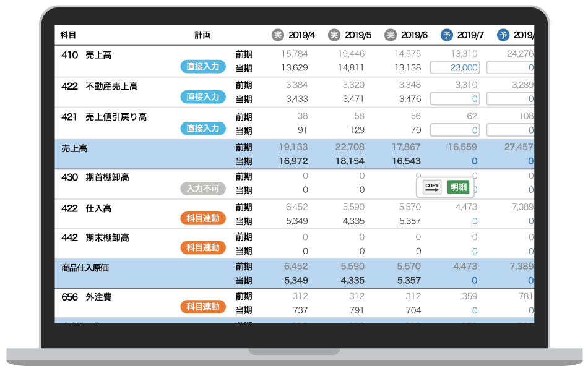Select the 実 badge next to 2019/5
Viewport: 588px width, 371px height.
tap(334, 35)
